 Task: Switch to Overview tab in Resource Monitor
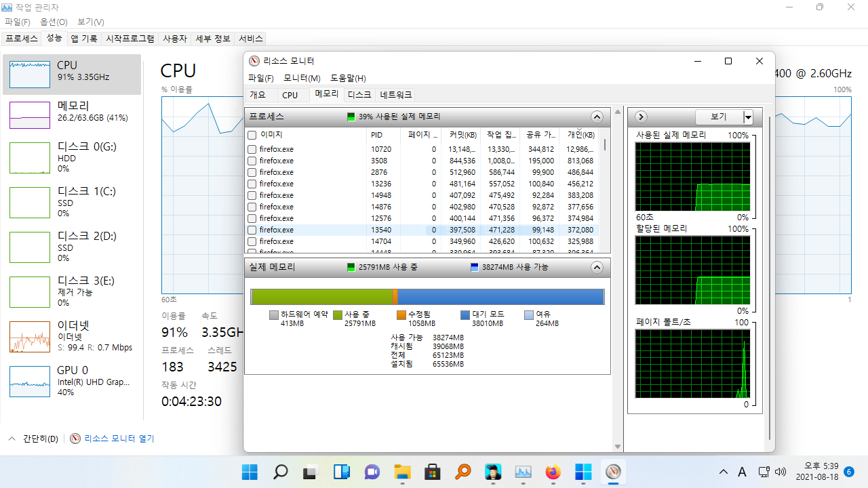(x=258, y=95)
